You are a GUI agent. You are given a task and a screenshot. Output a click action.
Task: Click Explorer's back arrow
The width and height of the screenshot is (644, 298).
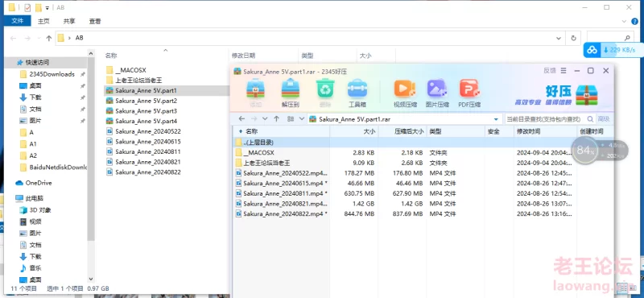13,38
